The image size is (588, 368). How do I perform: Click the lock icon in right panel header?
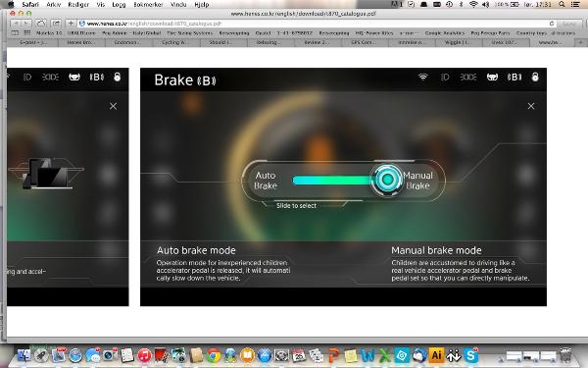coord(535,77)
